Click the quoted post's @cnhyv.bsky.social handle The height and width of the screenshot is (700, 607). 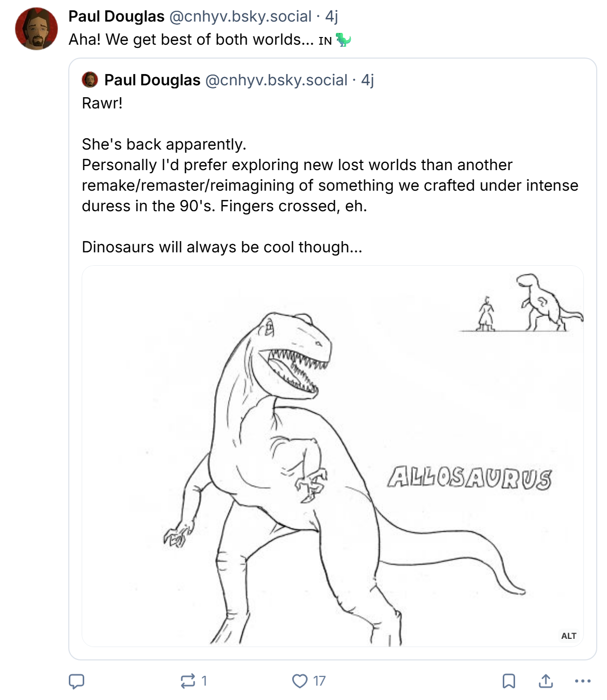coord(276,80)
